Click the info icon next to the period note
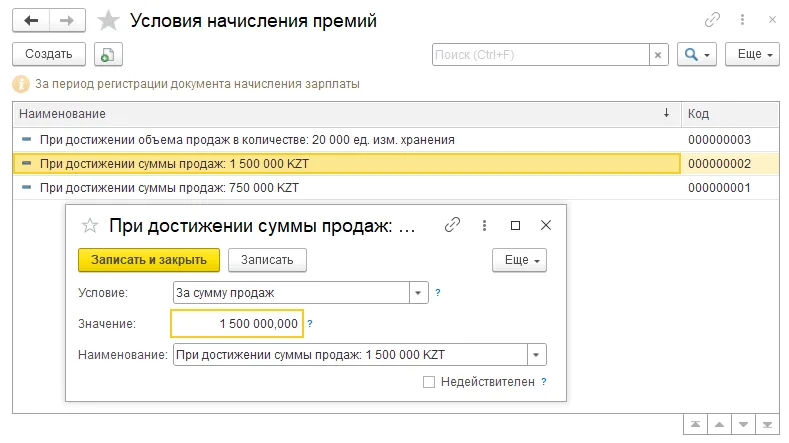The image size is (789, 443). coord(21,84)
